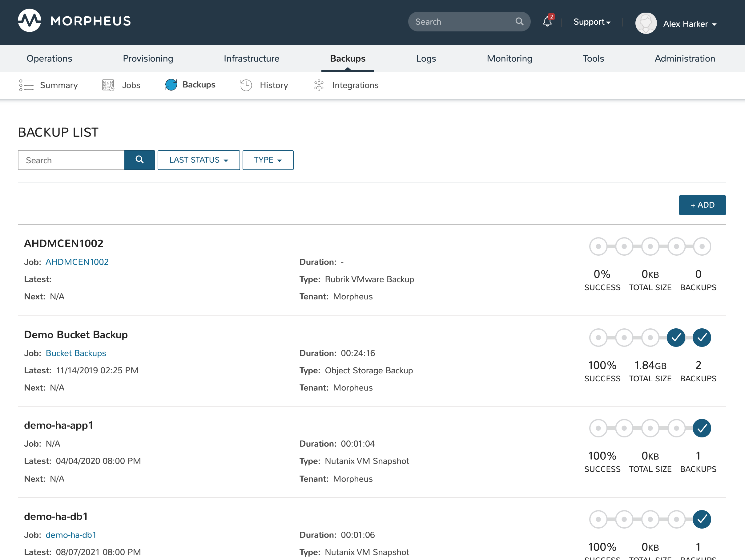
Task: Click the + ADD button
Action: pos(702,205)
